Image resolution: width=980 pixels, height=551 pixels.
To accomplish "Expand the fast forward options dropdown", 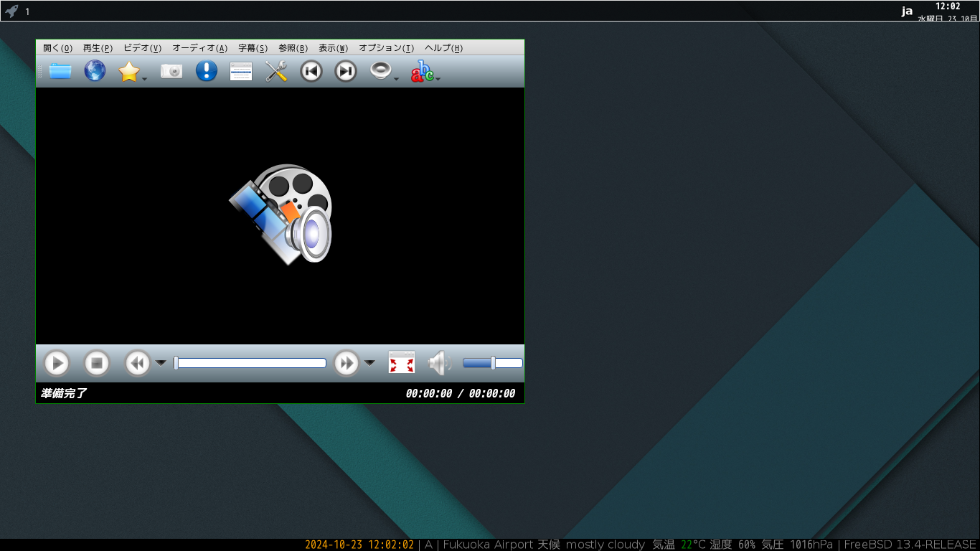I will (x=369, y=363).
